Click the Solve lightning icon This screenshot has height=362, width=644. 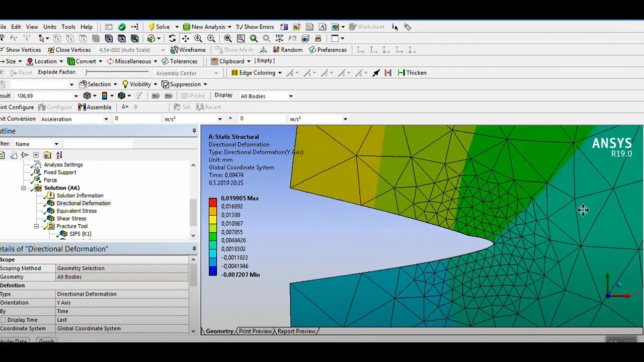pyautogui.click(x=151, y=27)
